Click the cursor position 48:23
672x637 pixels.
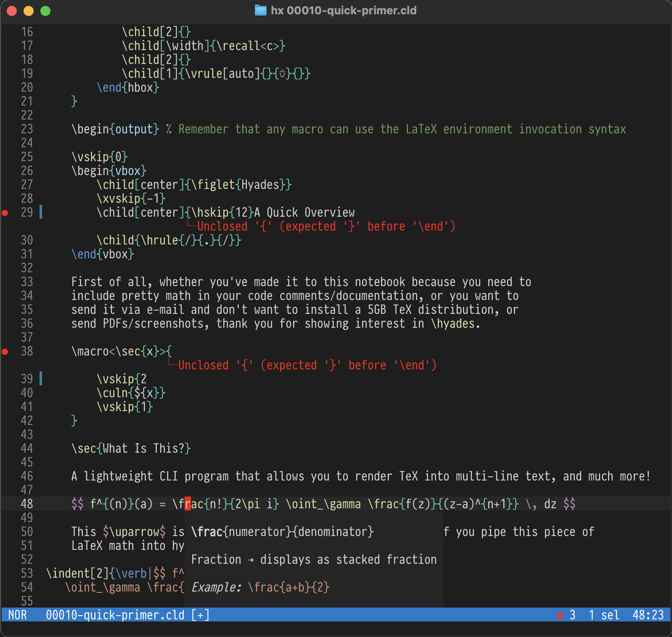point(648,615)
